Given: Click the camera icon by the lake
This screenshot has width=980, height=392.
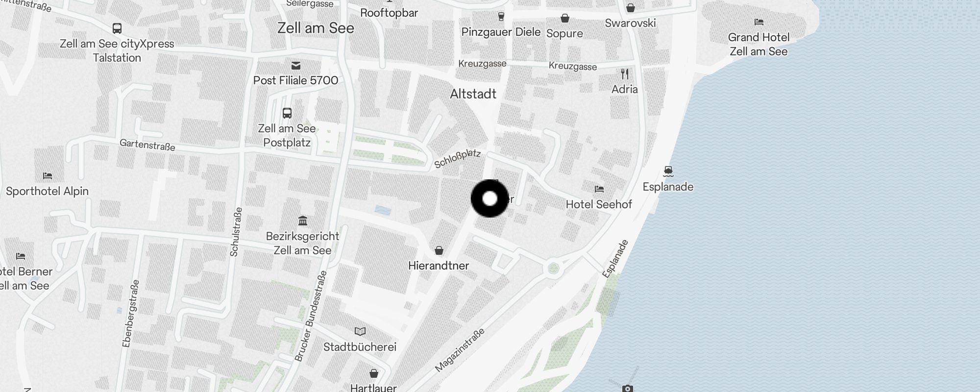Looking at the screenshot, I should (x=627, y=388).
